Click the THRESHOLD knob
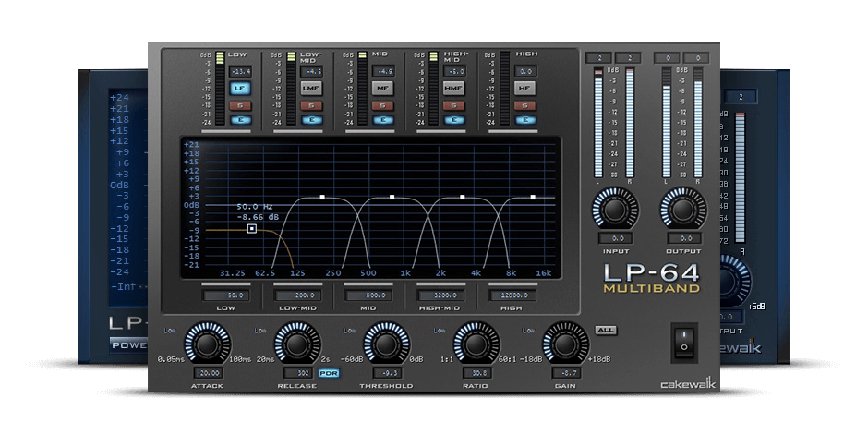Image resolution: width=868 pixels, height=434 pixels. pos(386,344)
